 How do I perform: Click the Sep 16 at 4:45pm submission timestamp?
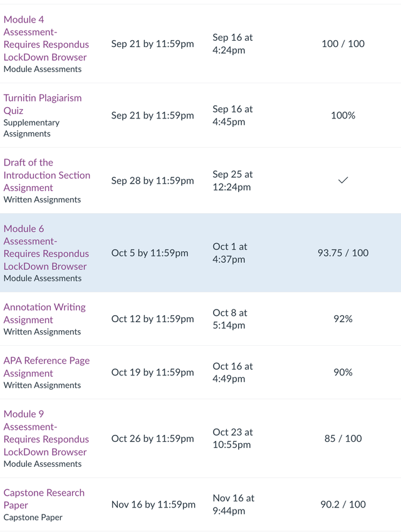coord(232,115)
